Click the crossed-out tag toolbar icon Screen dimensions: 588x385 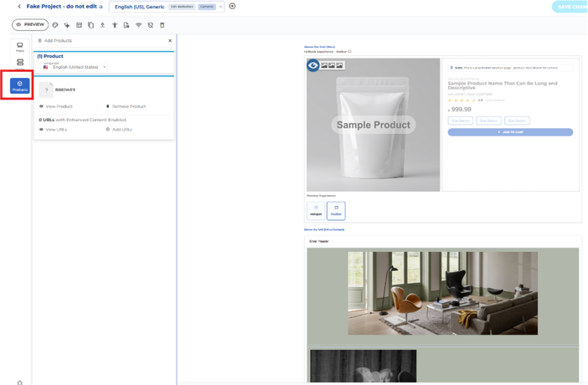coord(151,25)
